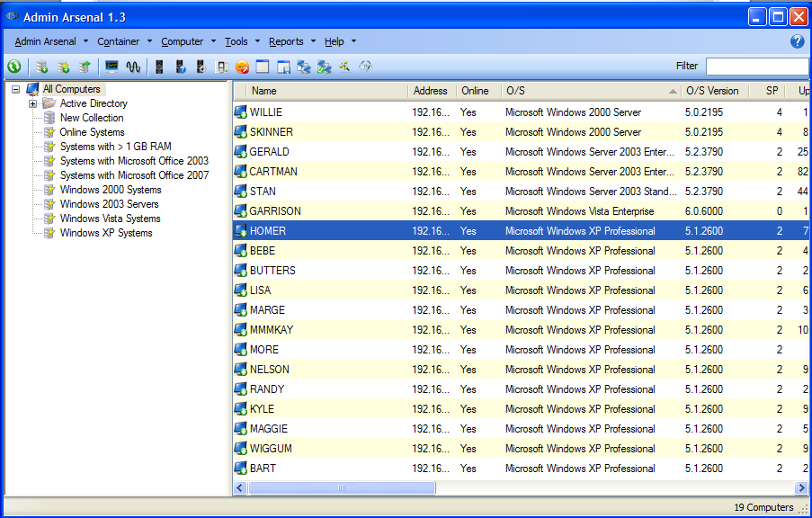Select Systems with Microsoft Office 2003
Image resolution: width=812 pixels, height=518 pixels.
pyautogui.click(x=134, y=161)
